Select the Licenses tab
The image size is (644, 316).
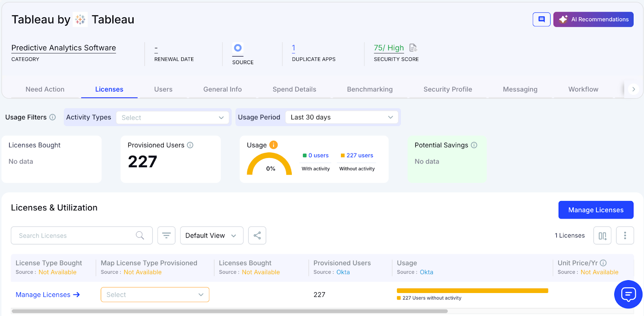[109, 89]
